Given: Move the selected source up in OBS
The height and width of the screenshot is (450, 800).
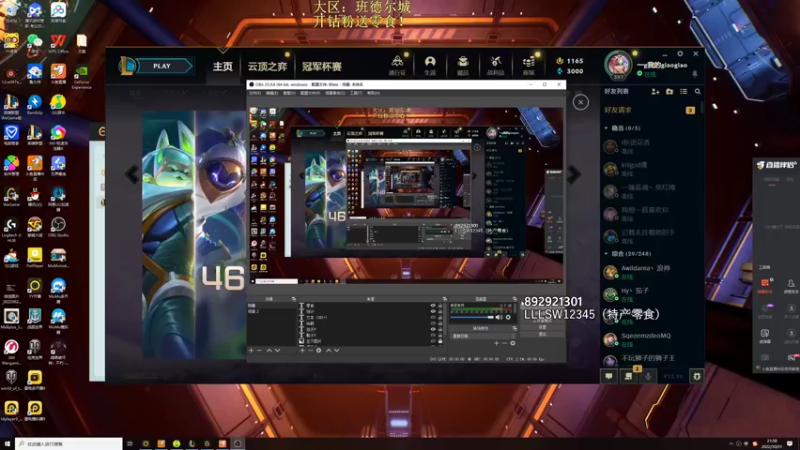Looking at the screenshot, I should (328, 351).
